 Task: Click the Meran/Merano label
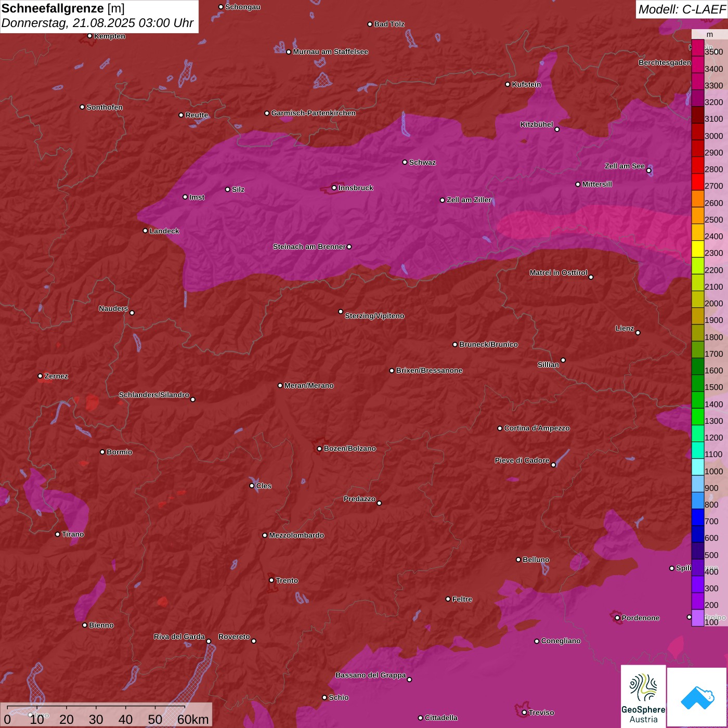[x=309, y=385]
